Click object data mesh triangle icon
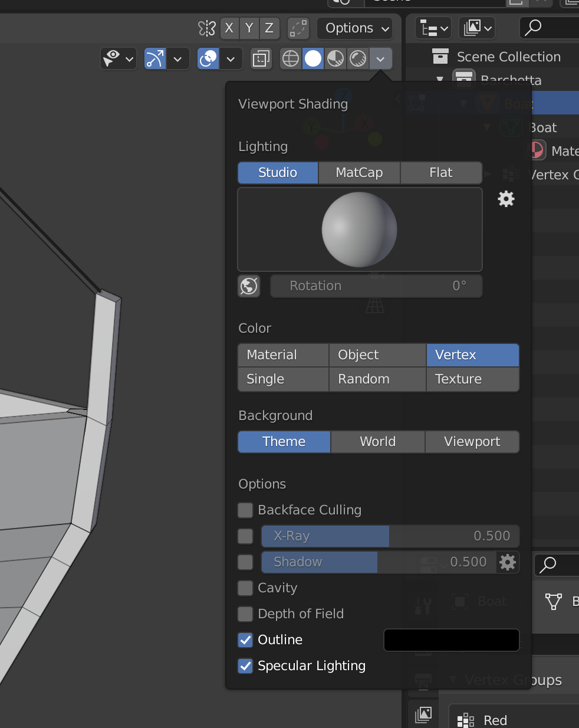 coord(553,601)
